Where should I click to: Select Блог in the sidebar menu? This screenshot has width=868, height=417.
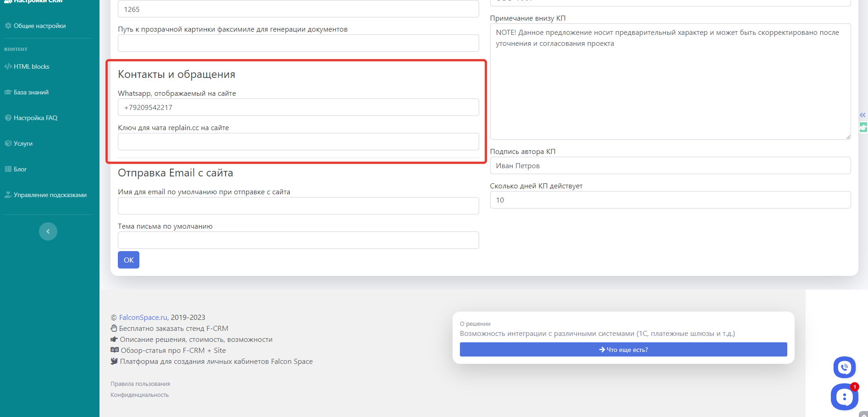tap(20, 169)
